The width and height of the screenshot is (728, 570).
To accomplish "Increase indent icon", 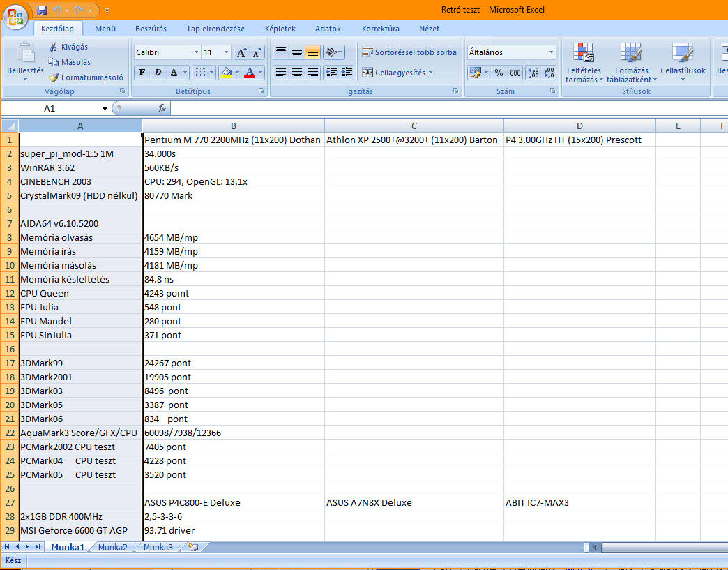I will click(347, 73).
